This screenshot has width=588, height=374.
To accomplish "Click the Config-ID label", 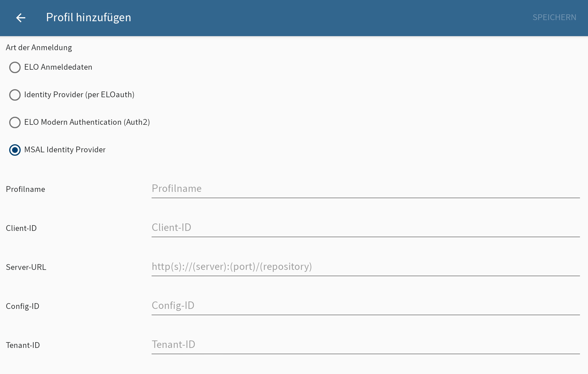I will coord(22,306).
